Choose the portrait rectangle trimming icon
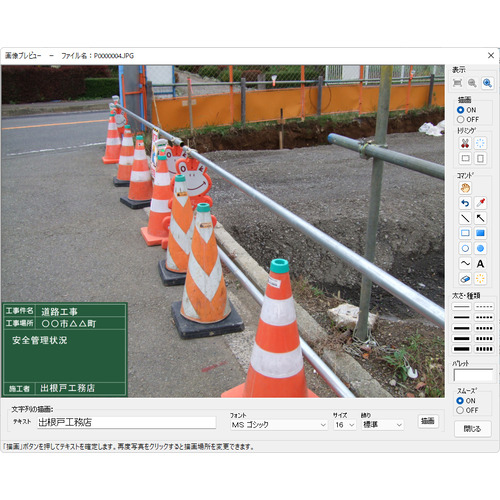500x500 pixels. point(480,158)
